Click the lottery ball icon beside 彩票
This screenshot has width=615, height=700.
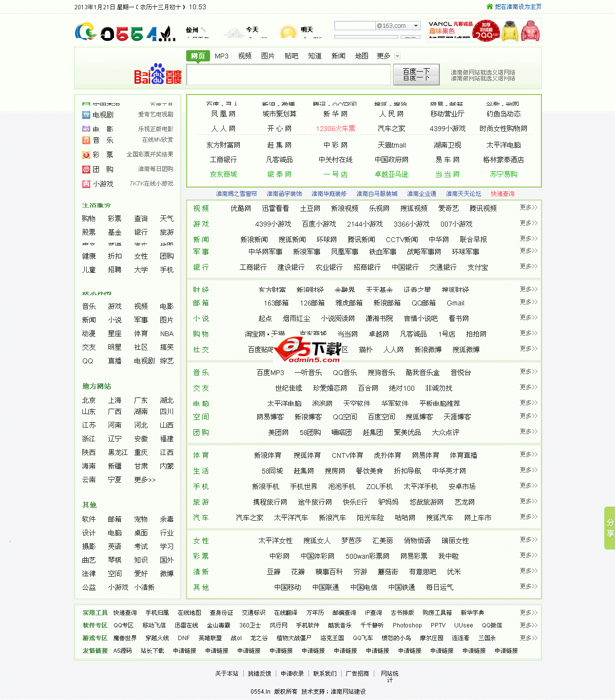[86, 154]
